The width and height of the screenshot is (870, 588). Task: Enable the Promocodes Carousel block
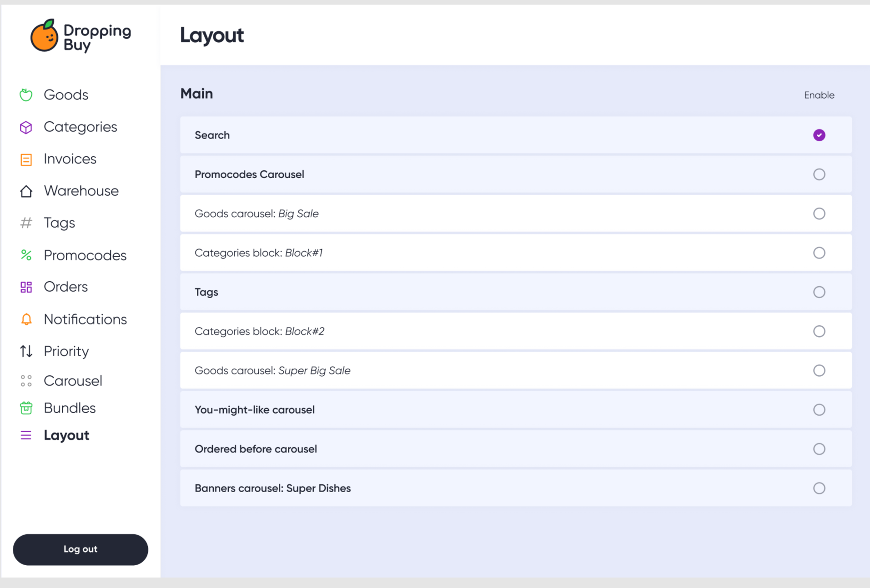(819, 174)
